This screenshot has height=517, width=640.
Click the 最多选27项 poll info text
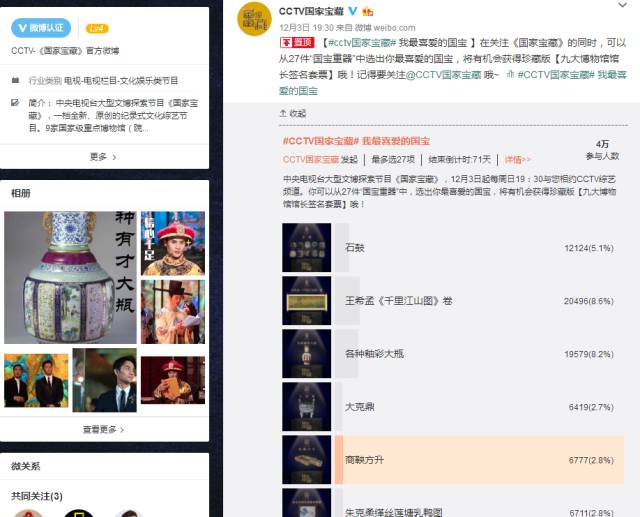pos(393,159)
